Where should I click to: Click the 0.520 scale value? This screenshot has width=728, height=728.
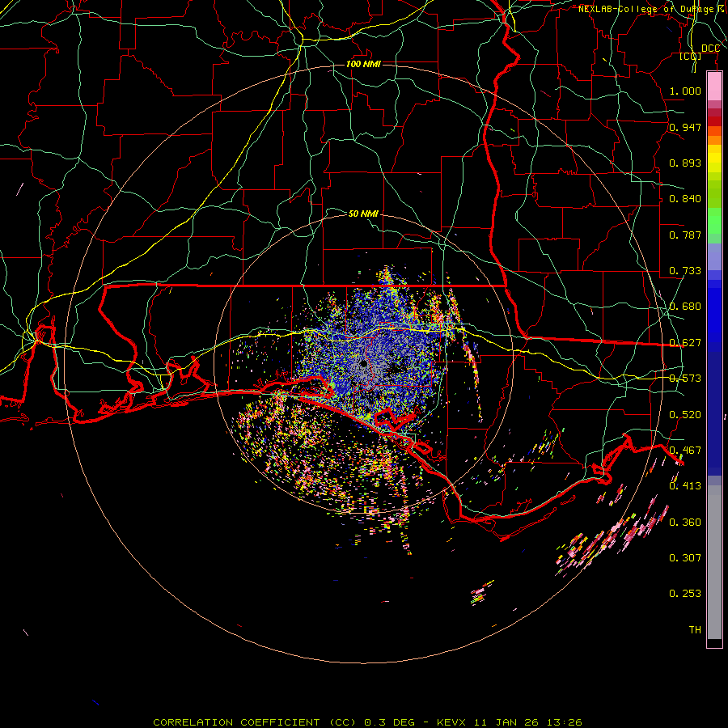(x=685, y=415)
